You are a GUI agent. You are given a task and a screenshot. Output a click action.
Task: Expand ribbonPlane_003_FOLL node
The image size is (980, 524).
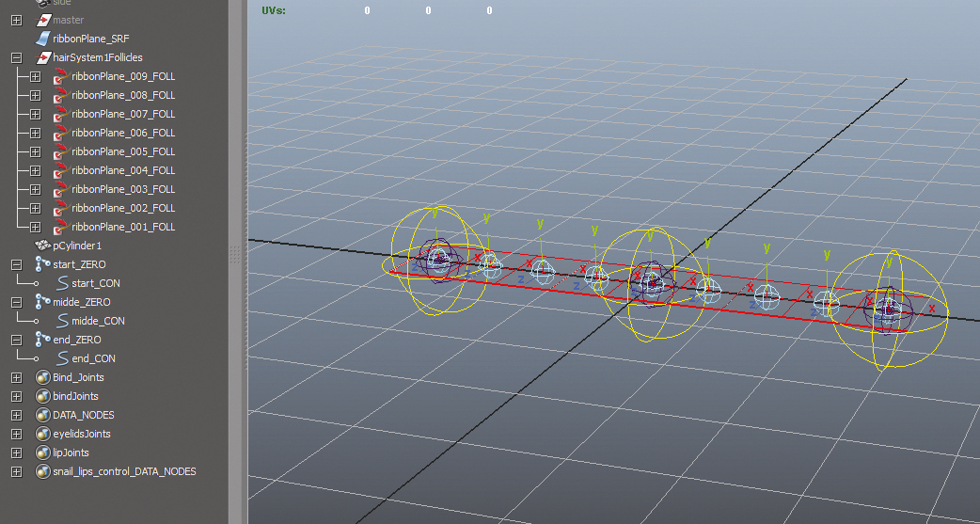coord(36,189)
